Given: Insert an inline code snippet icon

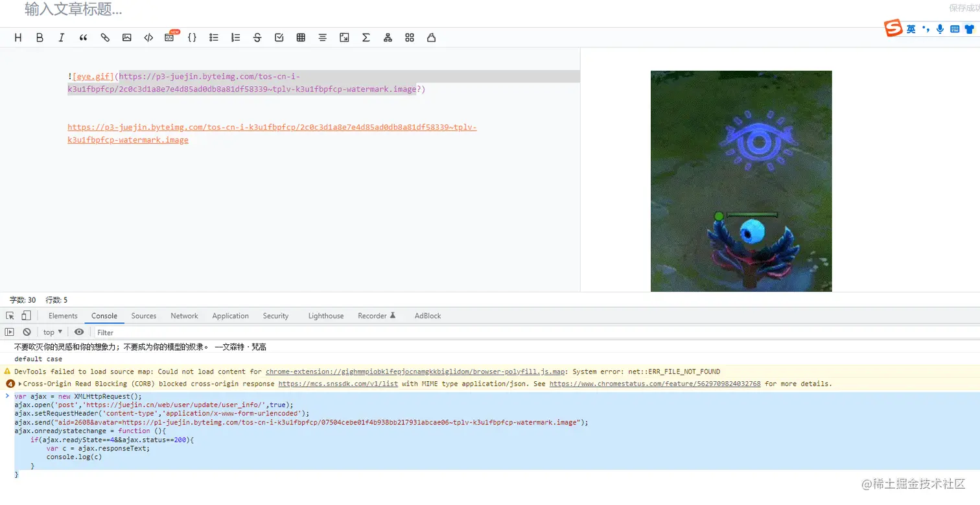Looking at the screenshot, I should point(148,38).
